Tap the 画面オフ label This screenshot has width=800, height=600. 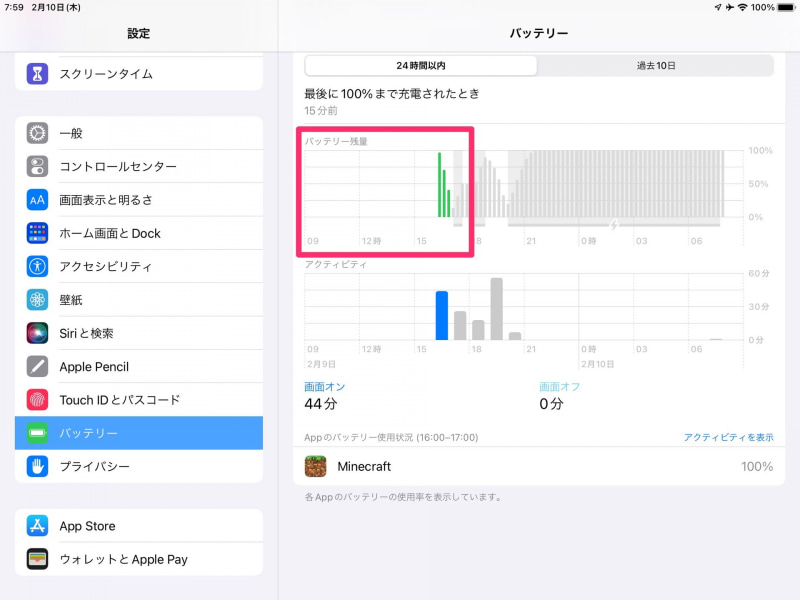pyautogui.click(x=560, y=387)
